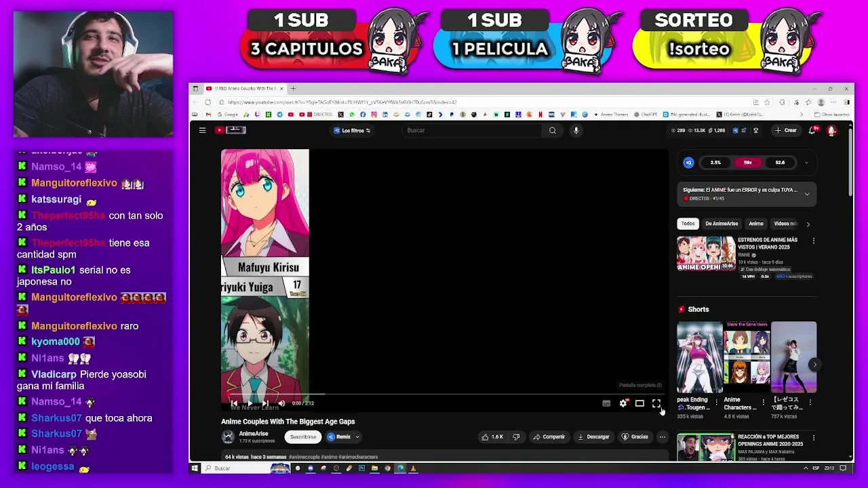Click the Crear button
The width and height of the screenshot is (868, 488).
[787, 130]
